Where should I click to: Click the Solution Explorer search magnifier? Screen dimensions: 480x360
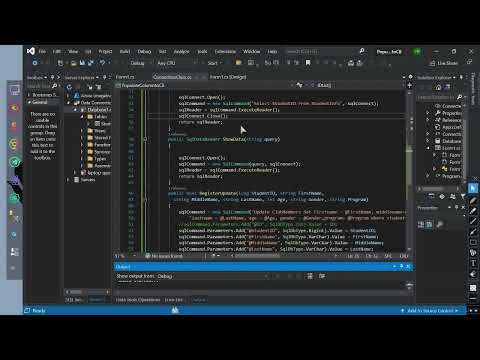tap(460, 97)
